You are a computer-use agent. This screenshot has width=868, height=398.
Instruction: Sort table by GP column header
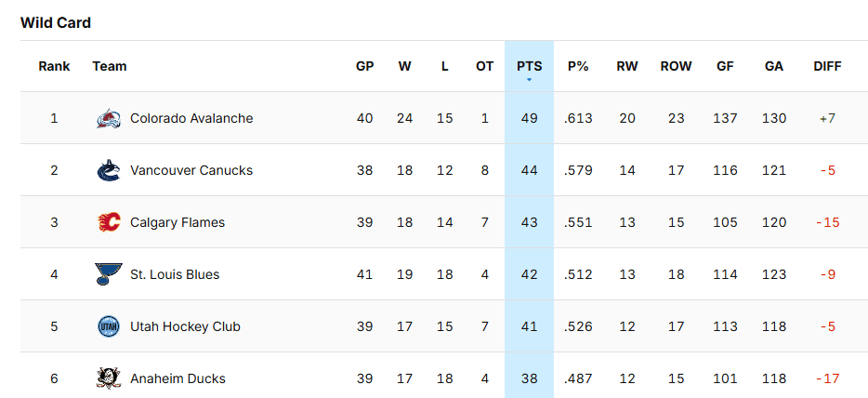tap(364, 66)
